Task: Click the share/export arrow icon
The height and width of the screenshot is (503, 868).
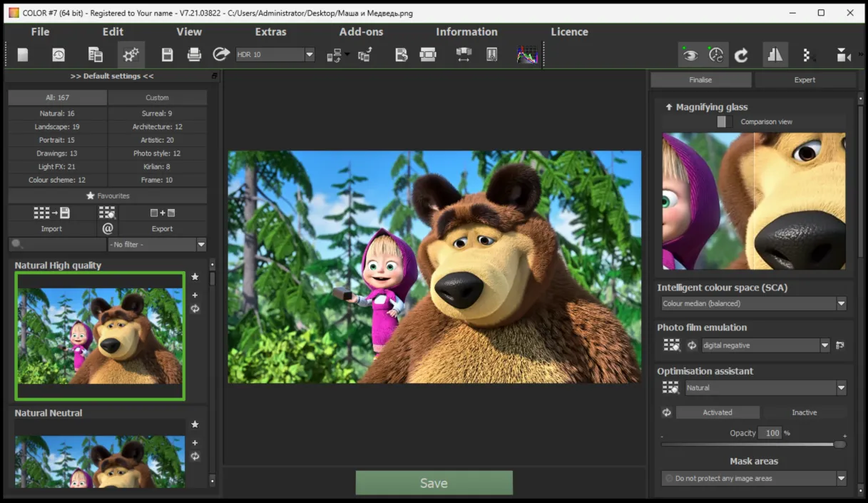Action: 222,55
